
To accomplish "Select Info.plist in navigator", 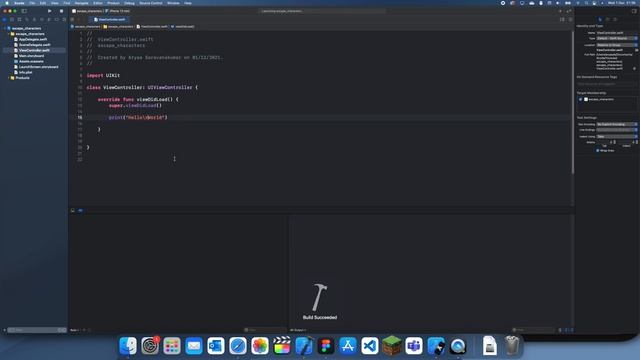I will click(25, 72).
